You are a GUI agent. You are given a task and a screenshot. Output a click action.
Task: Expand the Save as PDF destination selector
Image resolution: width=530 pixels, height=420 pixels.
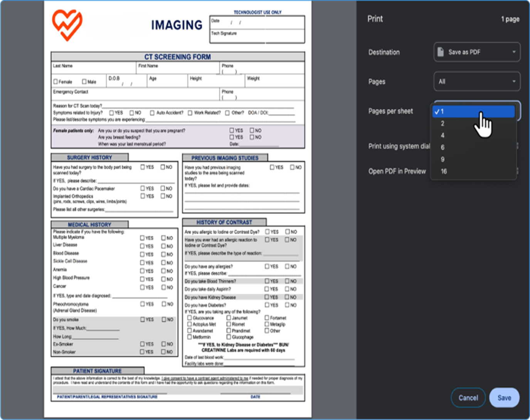pyautogui.click(x=477, y=52)
